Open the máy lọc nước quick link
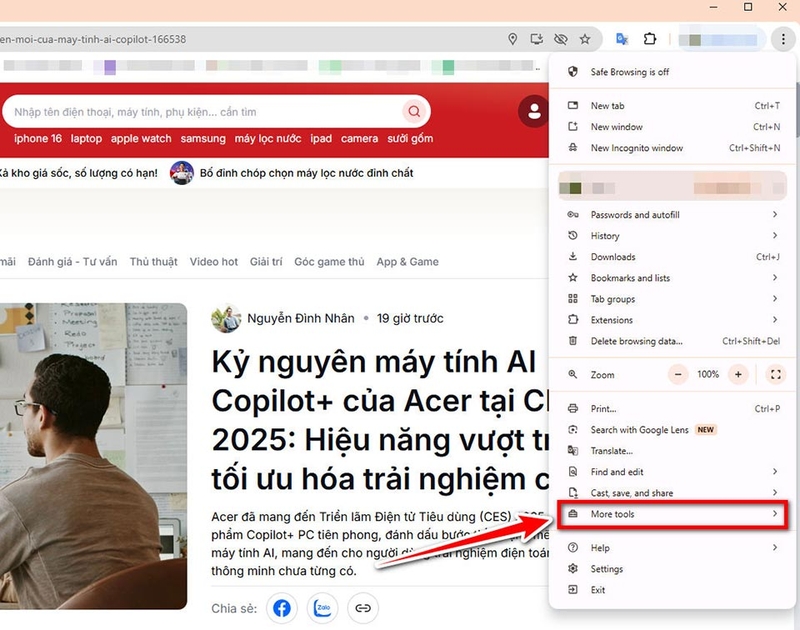 click(268, 138)
